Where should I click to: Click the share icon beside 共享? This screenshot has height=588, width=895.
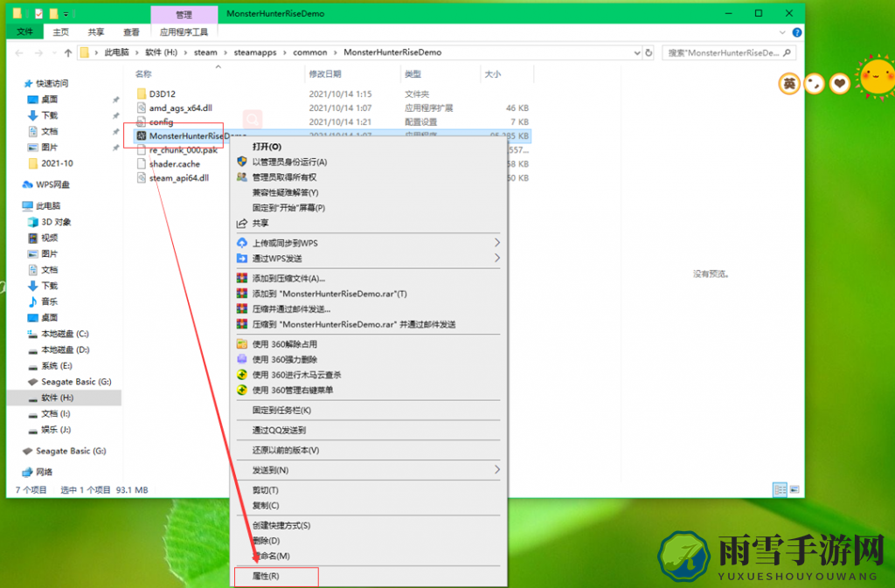[x=242, y=223]
